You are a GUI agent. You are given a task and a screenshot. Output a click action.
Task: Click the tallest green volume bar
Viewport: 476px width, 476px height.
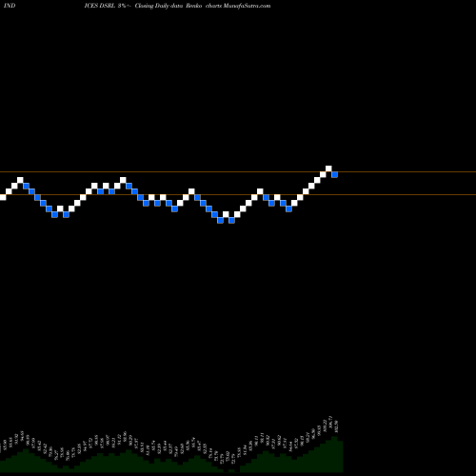[x=334, y=454]
